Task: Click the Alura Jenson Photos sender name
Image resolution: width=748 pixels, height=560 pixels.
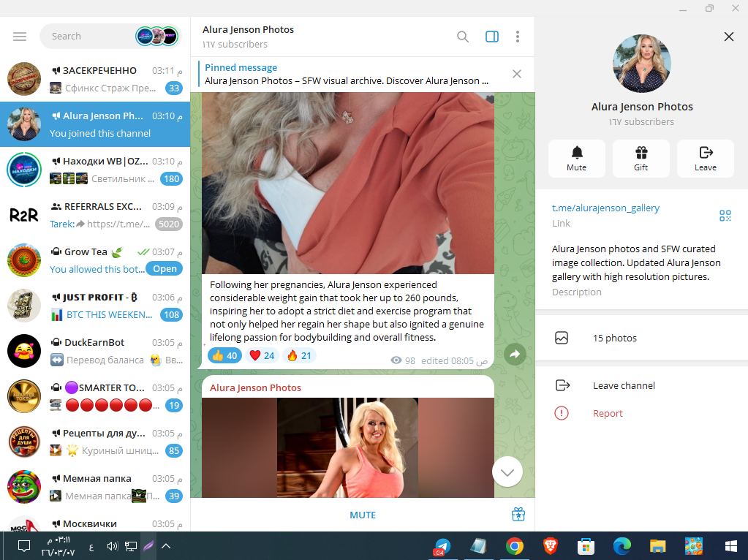Action: pyautogui.click(x=255, y=387)
